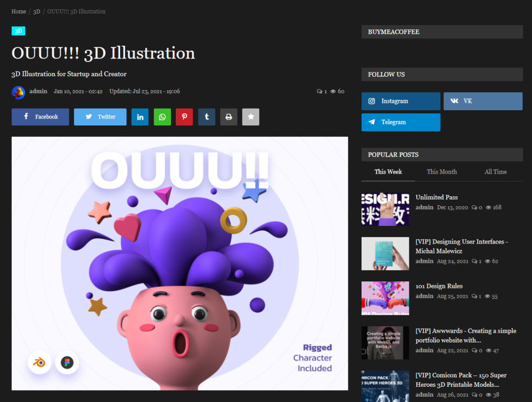Click the Blender logo on the illustration

39,363
